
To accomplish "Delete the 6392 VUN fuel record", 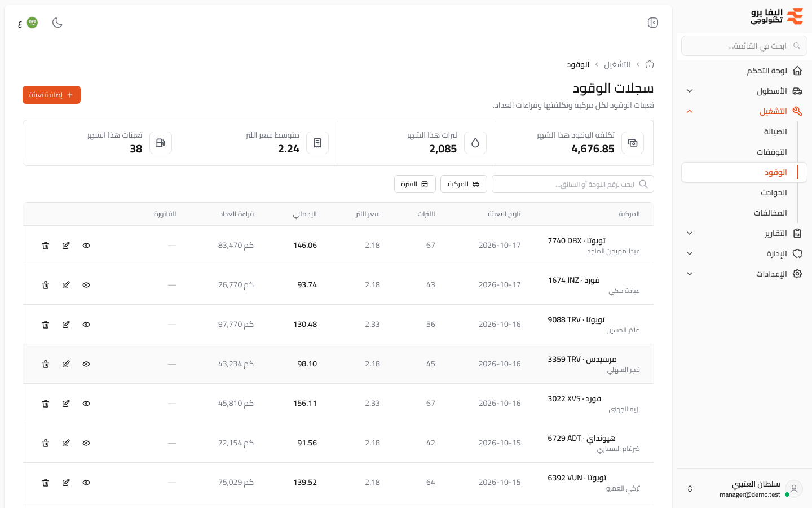I will pyautogui.click(x=46, y=483).
